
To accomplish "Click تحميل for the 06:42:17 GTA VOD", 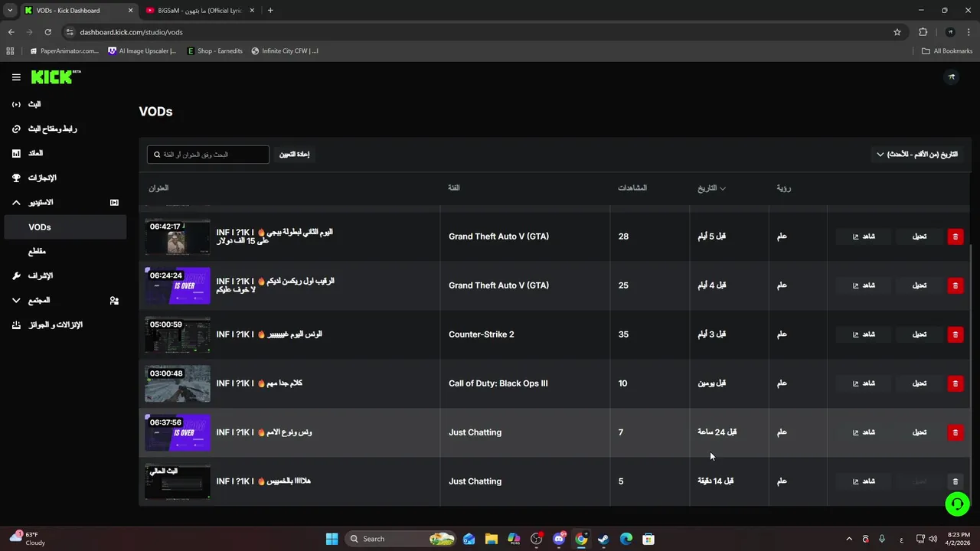I will [920, 236].
